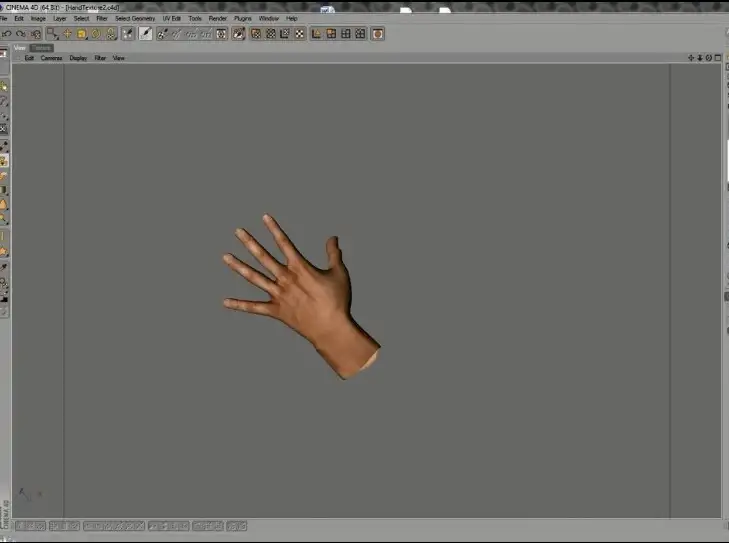Click the highlighted brush icon in top toolbar
Viewport: 729px width, 543px height.
click(146, 33)
